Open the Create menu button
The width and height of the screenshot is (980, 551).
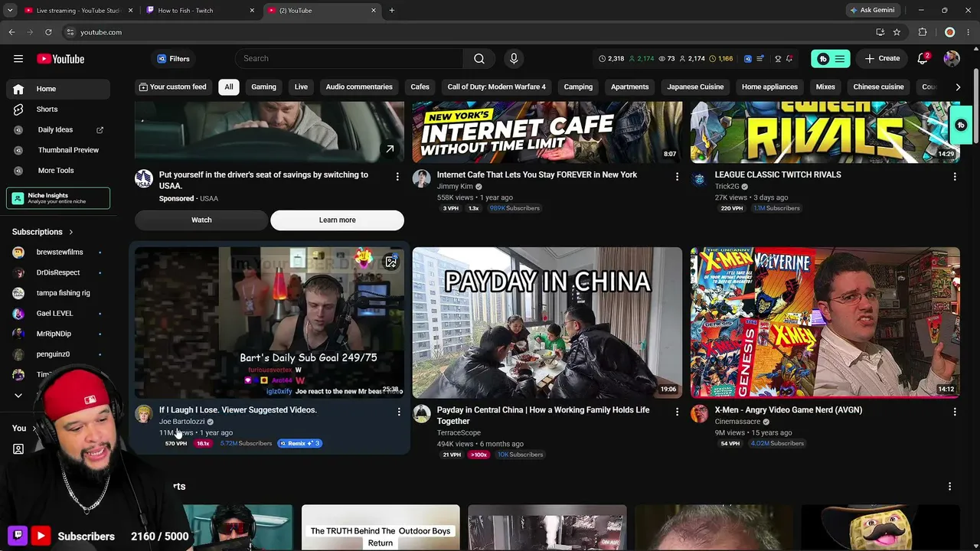coord(883,59)
